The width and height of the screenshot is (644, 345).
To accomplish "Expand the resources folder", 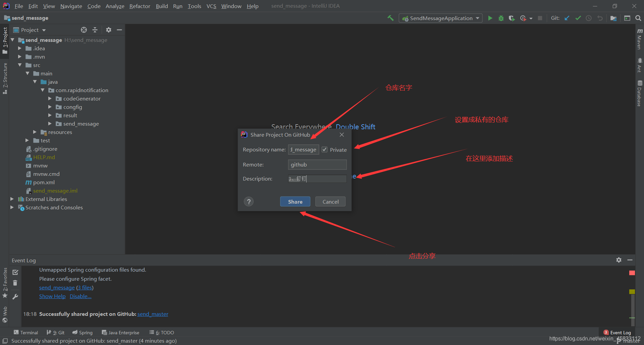I will [35, 132].
